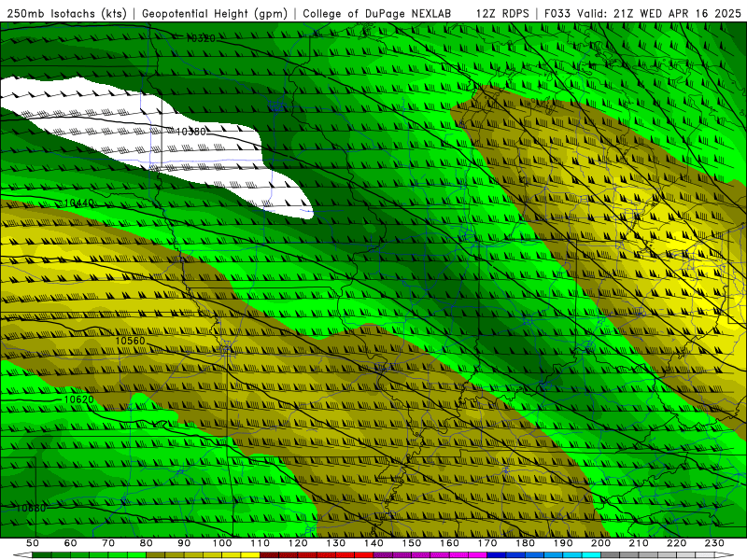Select the purple swatch right of 140
747x560 pixels.
click(383, 555)
